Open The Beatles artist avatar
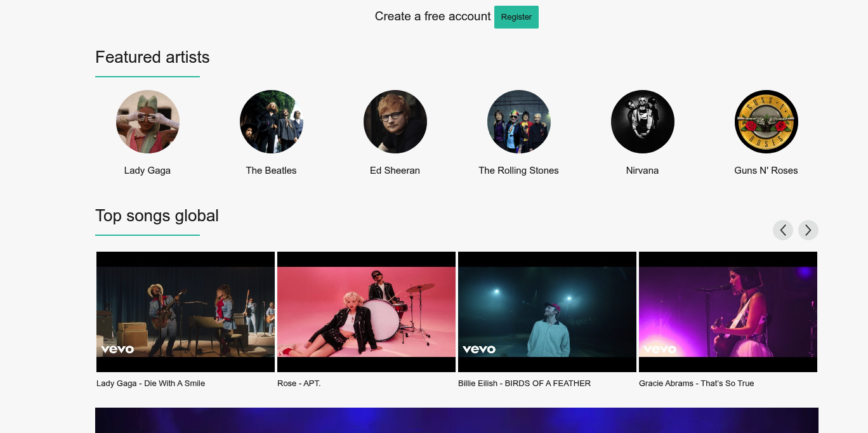This screenshot has height=433, width=868. point(272,122)
